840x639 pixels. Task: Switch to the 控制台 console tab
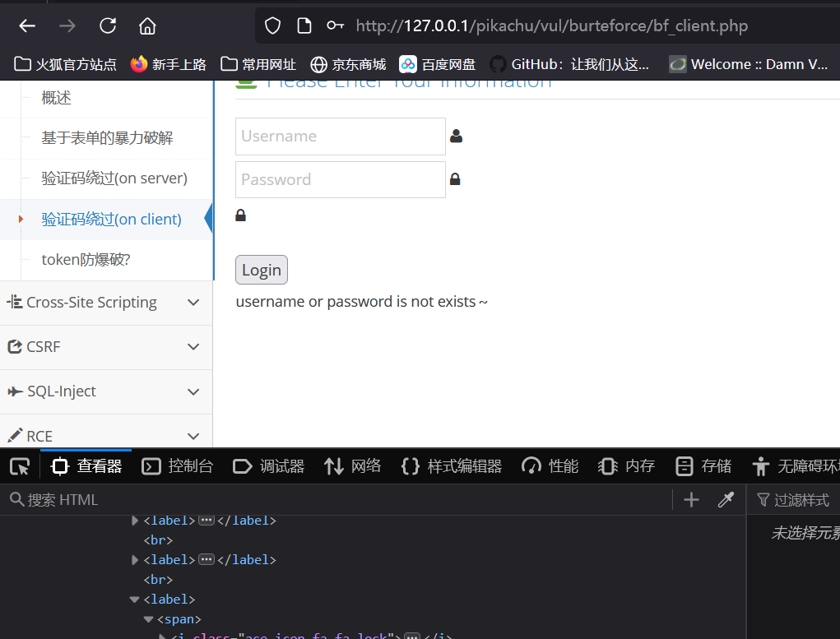(178, 466)
